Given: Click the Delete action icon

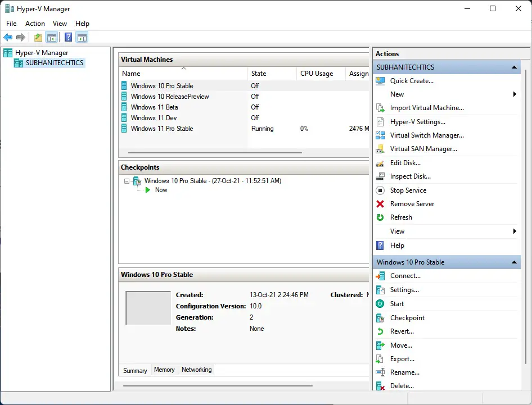Looking at the screenshot, I should pyautogui.click(x=380, y=386).
